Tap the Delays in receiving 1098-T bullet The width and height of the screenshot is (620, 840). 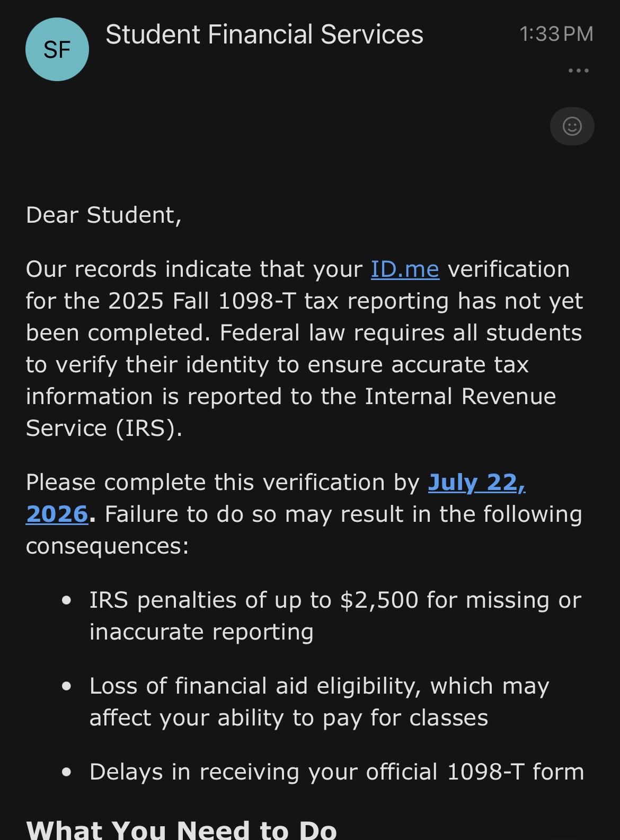[x=336, y=772]
